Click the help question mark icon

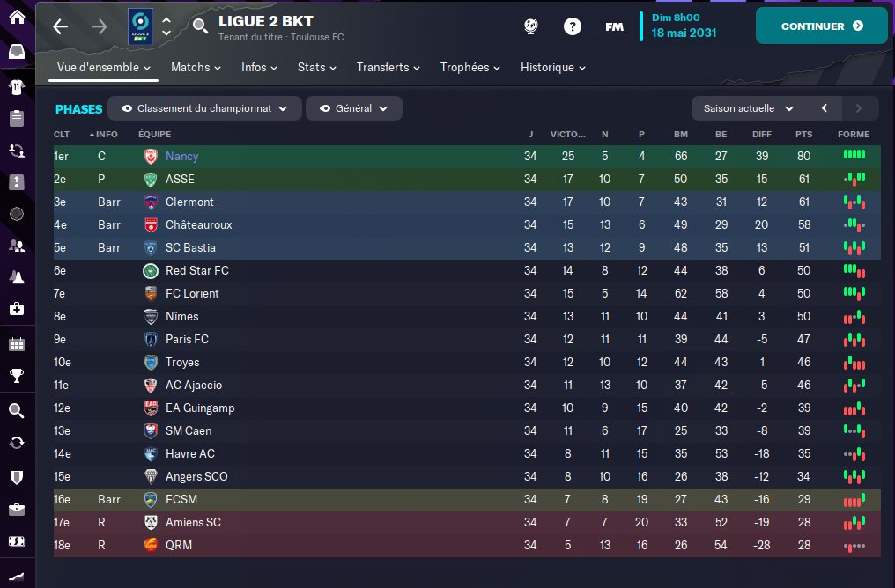pos(573,26)
